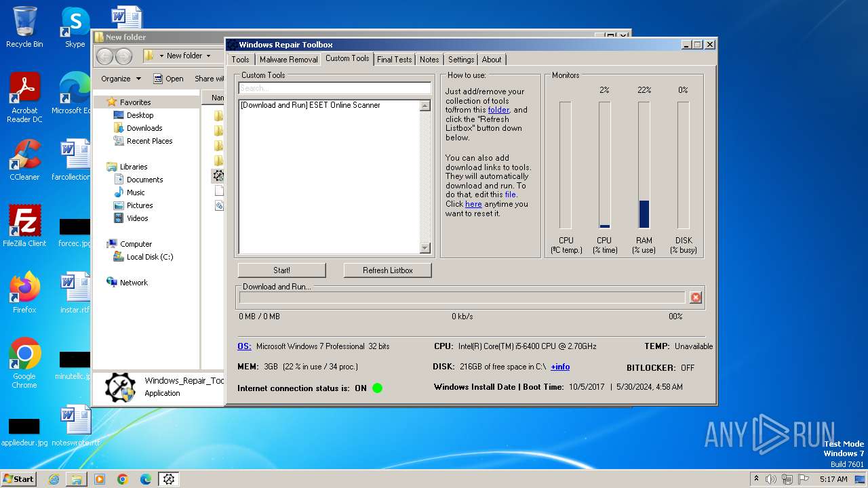Screen dimensions: 868x488
Task: Open the Windows Media Player taskbar icon
Action: (x=100, y=479)
